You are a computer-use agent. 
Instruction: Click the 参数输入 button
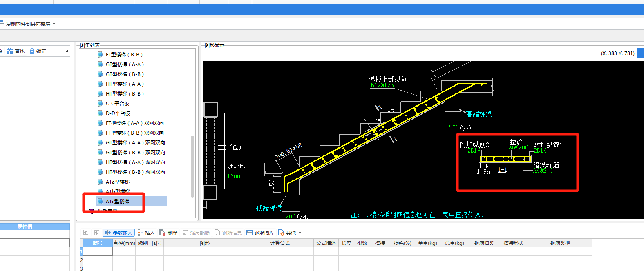119,233
